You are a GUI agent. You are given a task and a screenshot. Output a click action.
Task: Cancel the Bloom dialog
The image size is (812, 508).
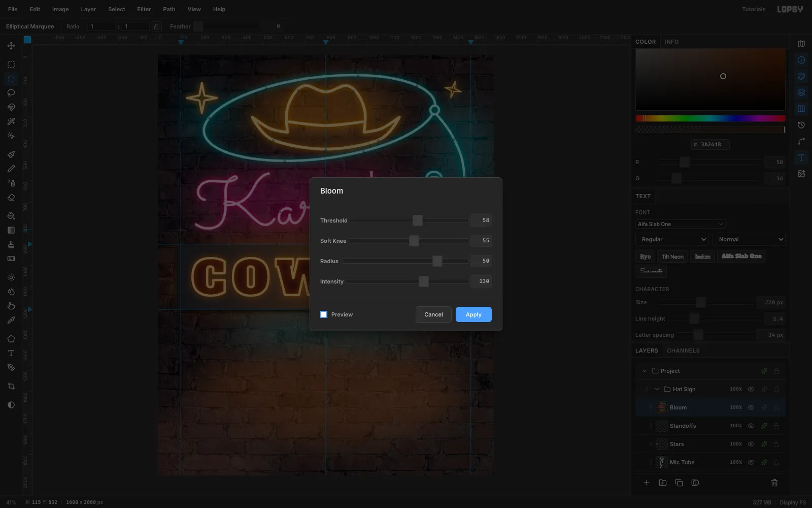433,314
